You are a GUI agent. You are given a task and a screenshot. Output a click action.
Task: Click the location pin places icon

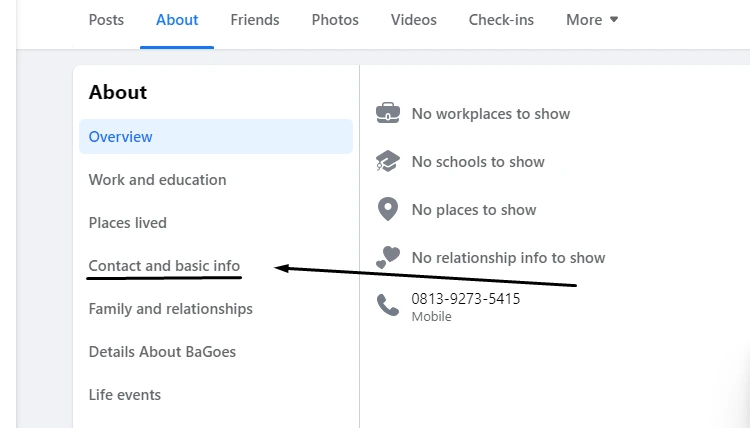click(x=388, y=209)
